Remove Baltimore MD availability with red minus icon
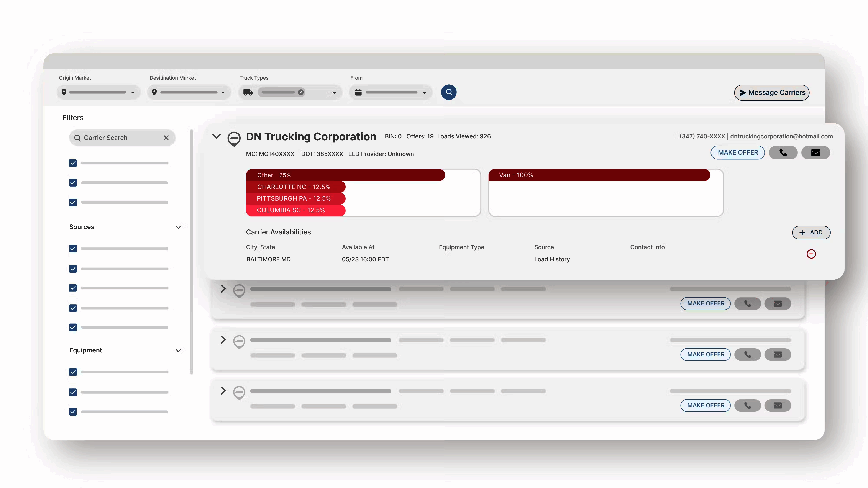 click(811, 254)
